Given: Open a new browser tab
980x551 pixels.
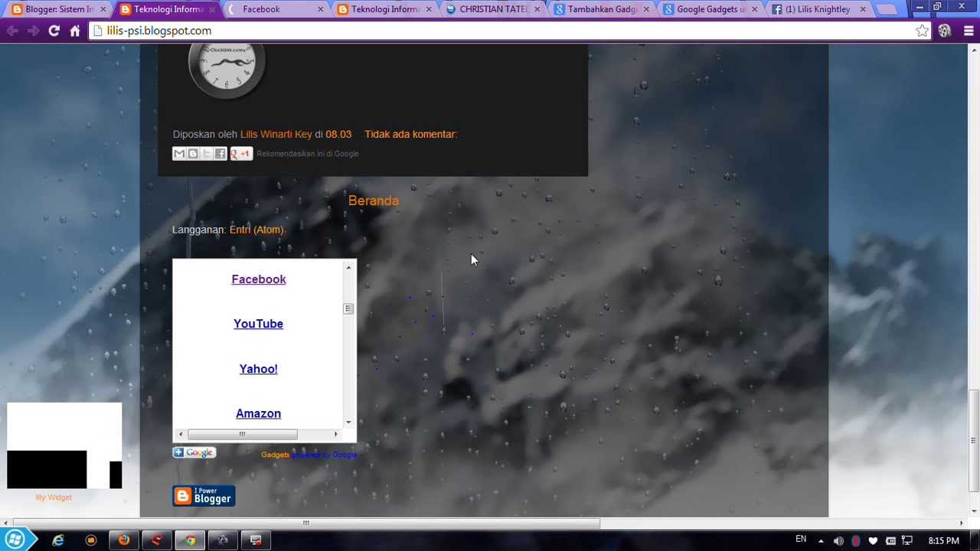Looking at the screenshot, I should 886,9.
